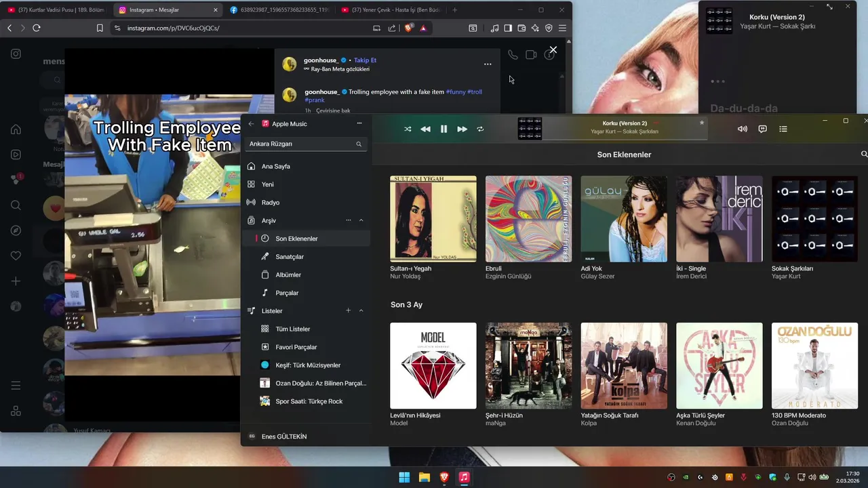
Task: Open Adı Yok album by Gülay Sezer
Action: (x=624, y=219)
